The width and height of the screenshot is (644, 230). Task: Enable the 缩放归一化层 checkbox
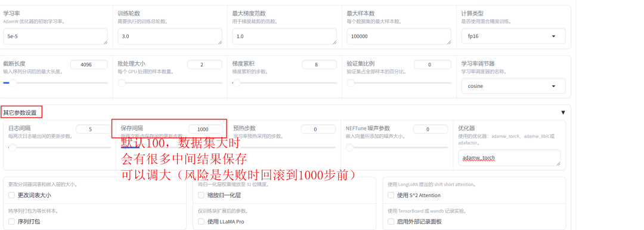(202, 195)
